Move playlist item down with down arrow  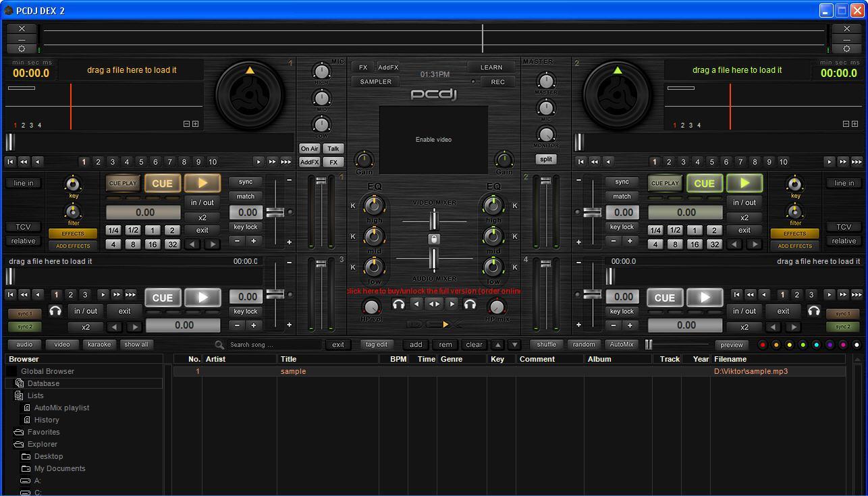[x=514, y=345]
